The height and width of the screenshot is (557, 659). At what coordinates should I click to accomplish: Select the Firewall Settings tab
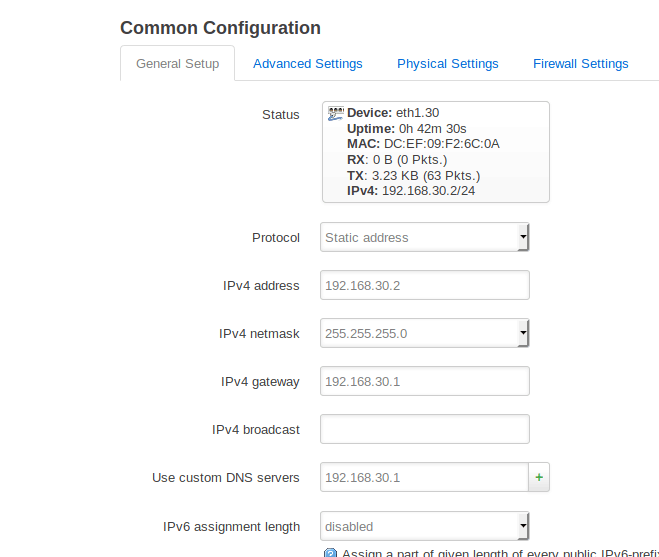click(580, 64)
